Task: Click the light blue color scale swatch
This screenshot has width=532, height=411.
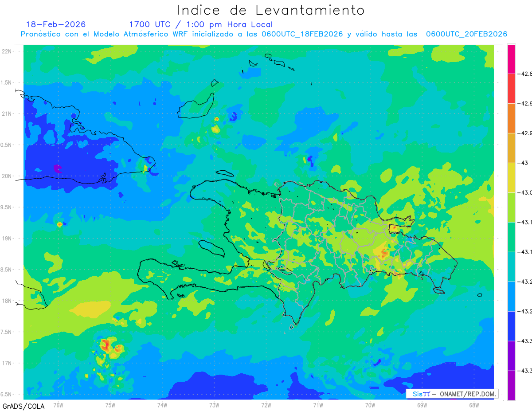Action: click(511, 296)
